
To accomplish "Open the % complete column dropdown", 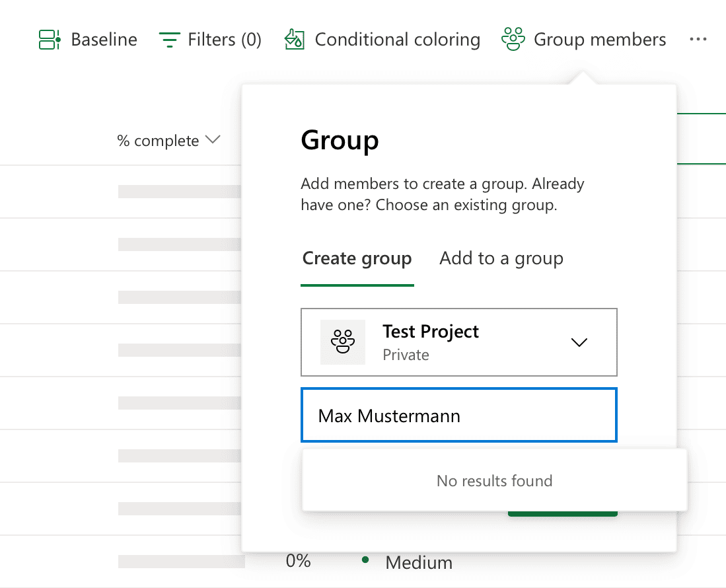I will coord(213,140).
